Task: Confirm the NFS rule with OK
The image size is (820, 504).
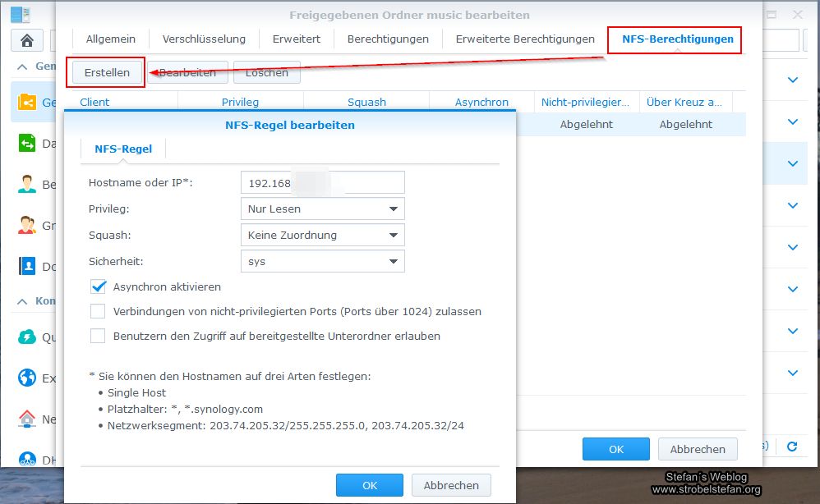Action: [x=368, y=484]
